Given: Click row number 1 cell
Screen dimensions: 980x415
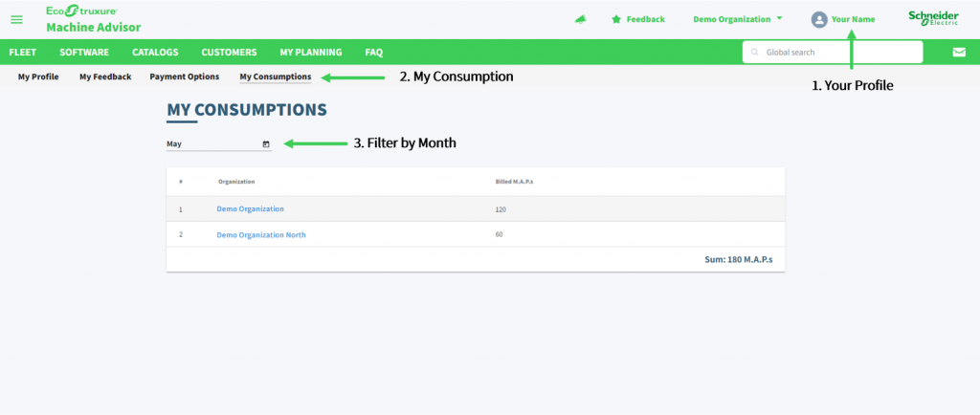Looking at the screenshot, I should coord(181,209).
